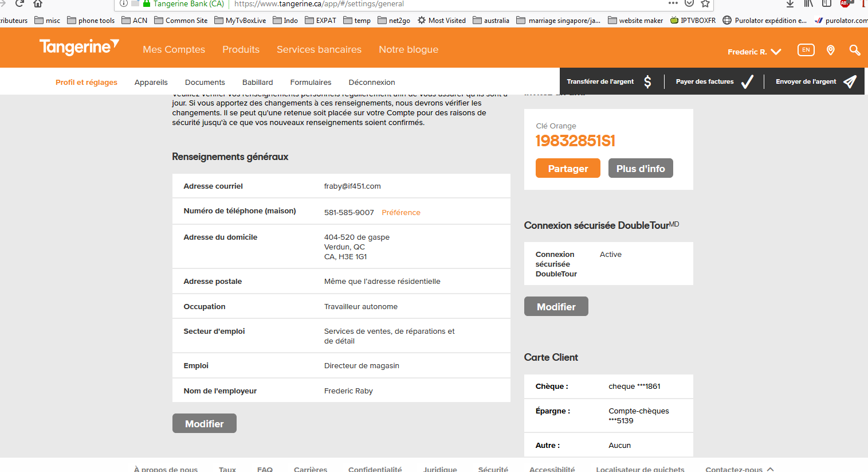This screenshot has height=472, width=868.
Task: Select the Documents tab
Action: pos(205,82)
